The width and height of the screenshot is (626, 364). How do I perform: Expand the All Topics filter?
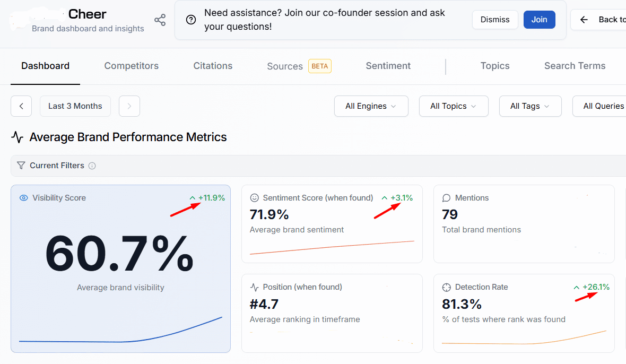(453, 106)
